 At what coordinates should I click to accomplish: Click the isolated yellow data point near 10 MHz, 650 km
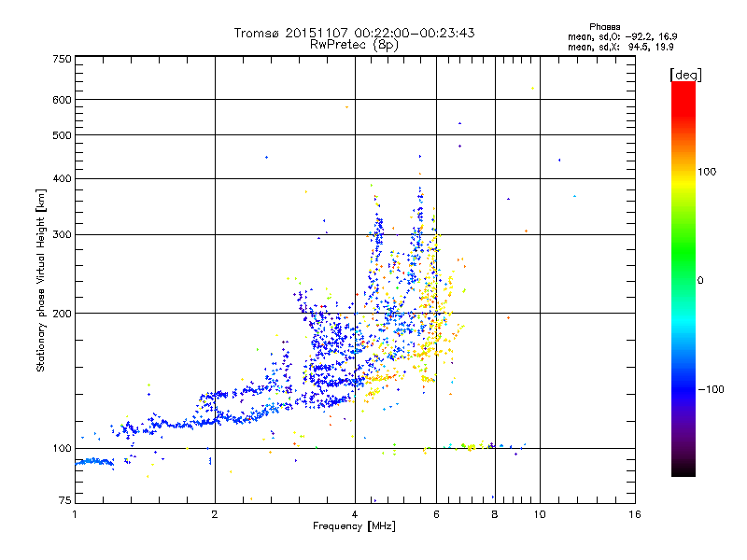click(x=532, y=88)
